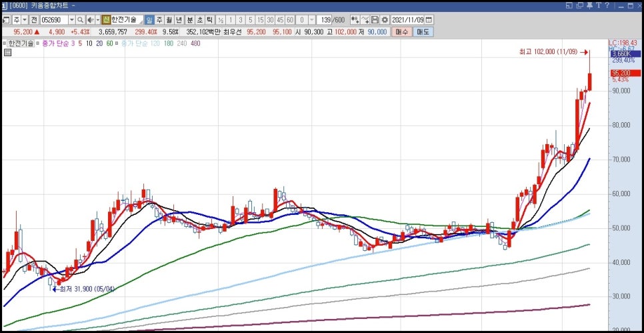644x333 pixels.
Task: Toggle second 종가 단순 120 moving average checkbox
Action: click(x=117, y=43)
